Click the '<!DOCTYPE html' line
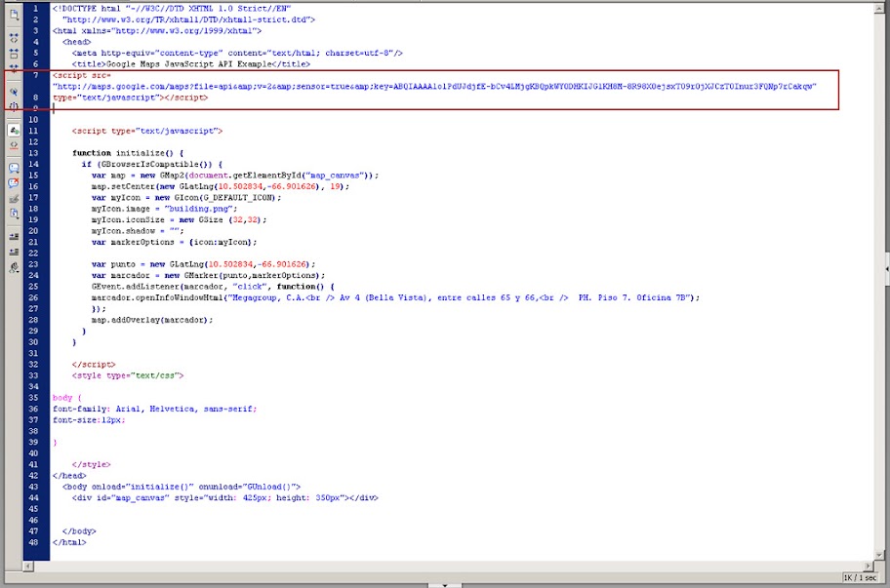 point(172,9)
